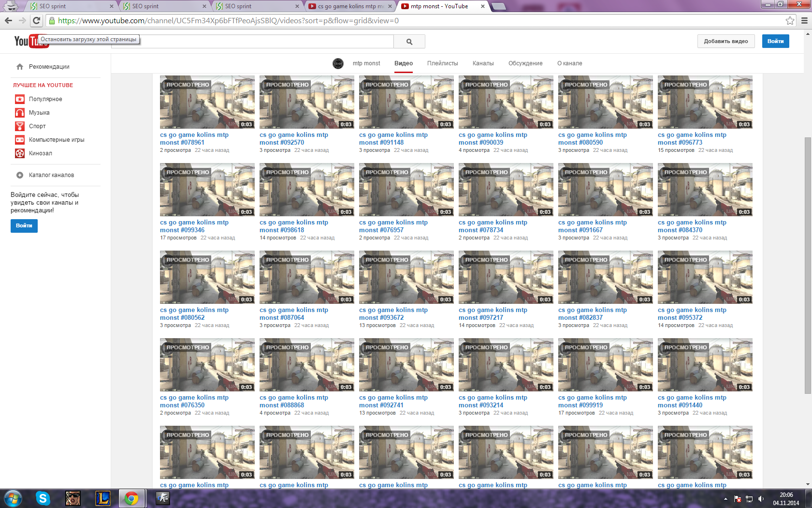Image resolution: width=812 pixels, height=508 pixels.
Task: Click the browser address bar URL
Action: point(228,21)
